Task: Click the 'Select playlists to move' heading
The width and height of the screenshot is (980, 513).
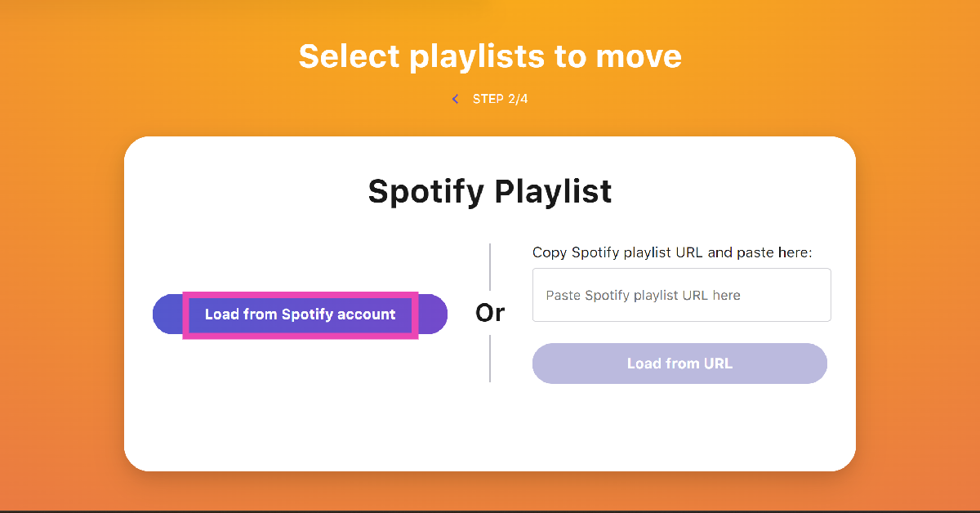Action: [x=490, y=56]
